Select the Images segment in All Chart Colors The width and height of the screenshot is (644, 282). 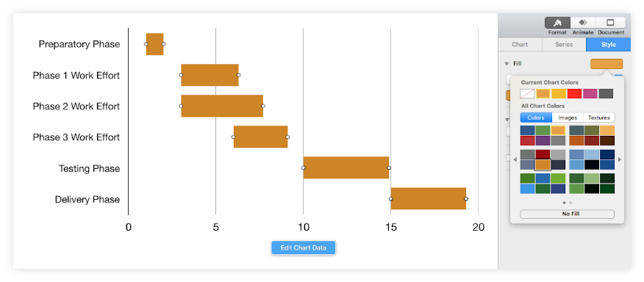(x=568, y=117)
